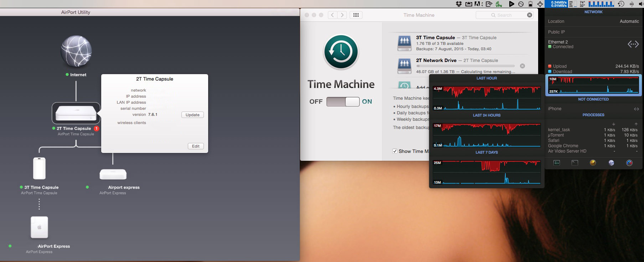Click the 2T Network Drive disk icon
644x262 pixels.
(405, 66)
